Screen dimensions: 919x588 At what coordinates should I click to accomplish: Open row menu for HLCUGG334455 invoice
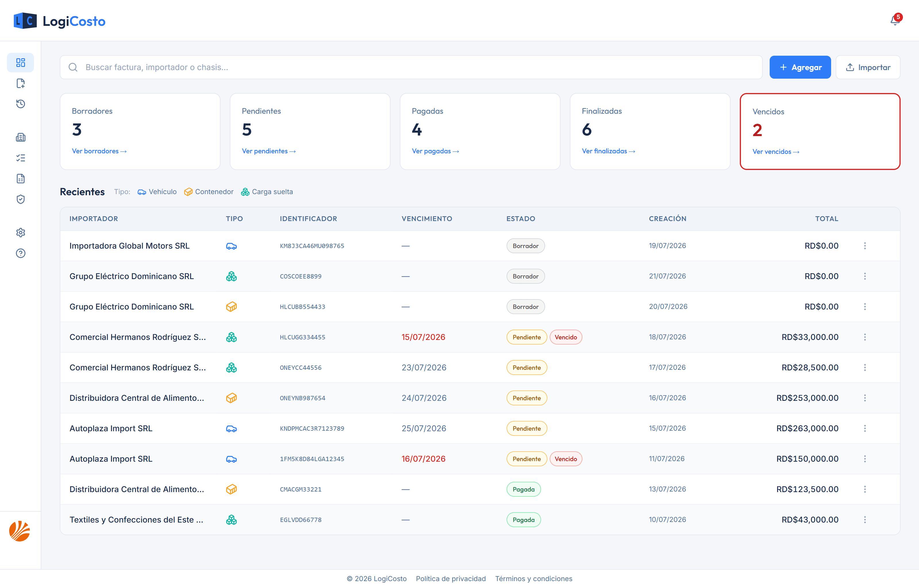point(865,337)
